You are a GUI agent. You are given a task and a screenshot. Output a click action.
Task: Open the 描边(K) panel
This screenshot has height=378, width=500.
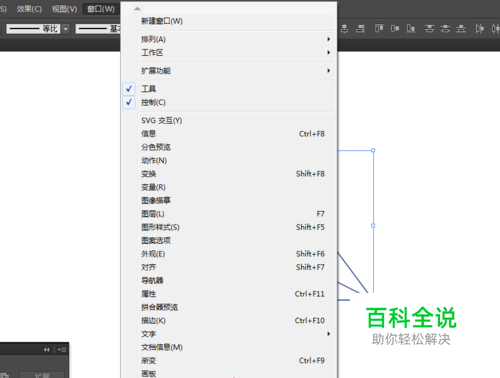tap(230, 320)
